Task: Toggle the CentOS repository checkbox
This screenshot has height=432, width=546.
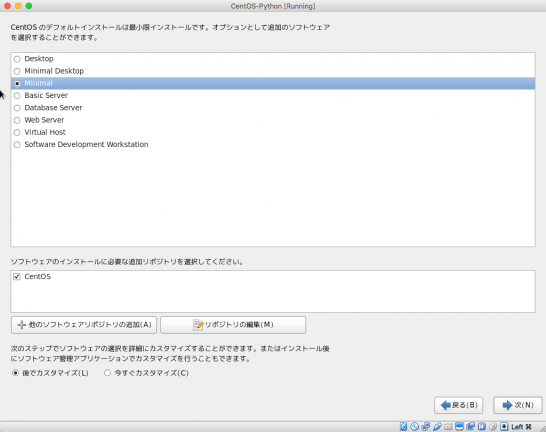Action: point(16,276)
